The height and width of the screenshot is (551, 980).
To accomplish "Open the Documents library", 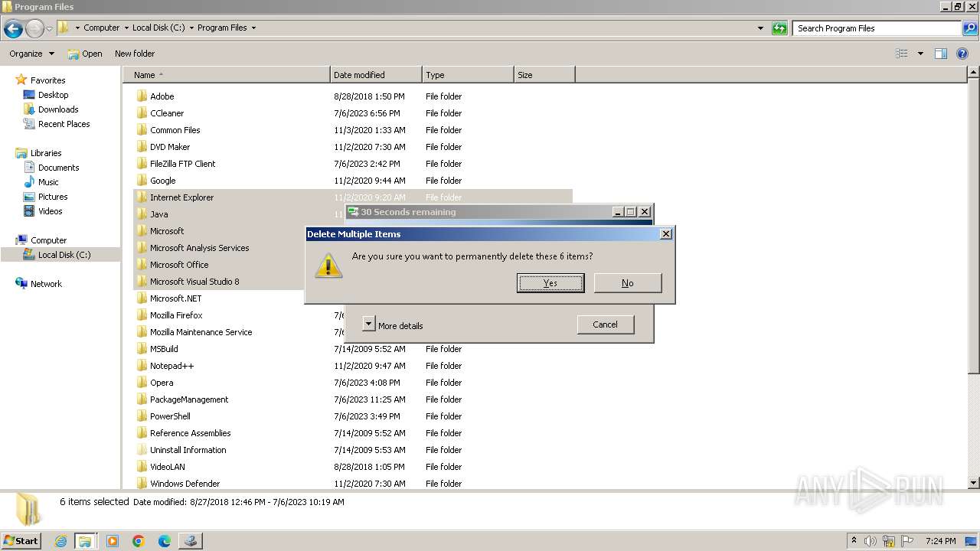I will coord(58,168).
